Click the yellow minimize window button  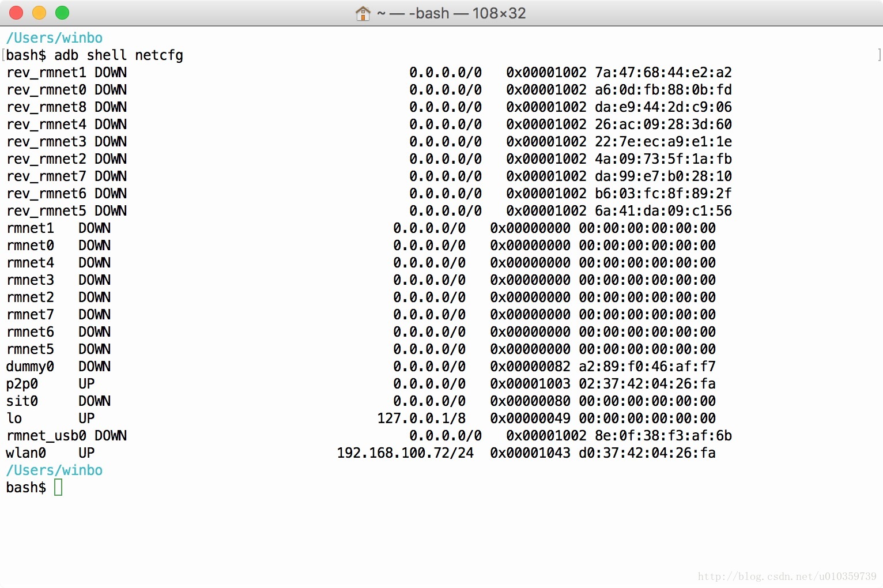point(39,13)
